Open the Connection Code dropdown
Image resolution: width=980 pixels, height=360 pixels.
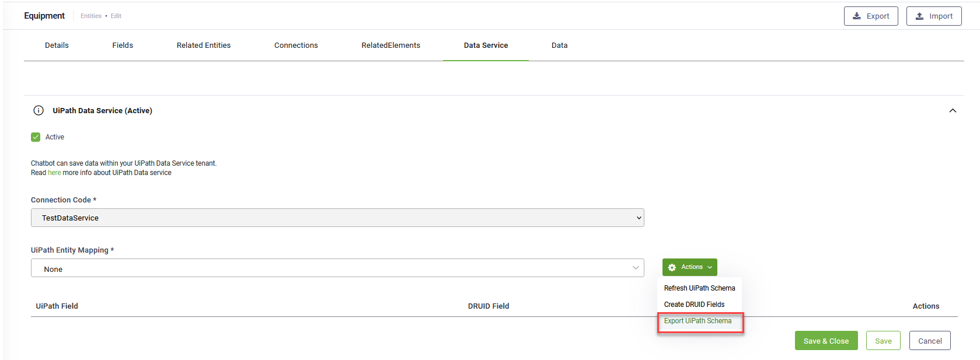tap(337, 218)
